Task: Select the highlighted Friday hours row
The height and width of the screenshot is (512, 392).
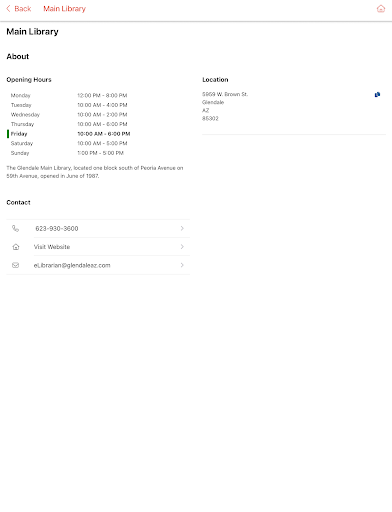Action: tap(69, 134)
